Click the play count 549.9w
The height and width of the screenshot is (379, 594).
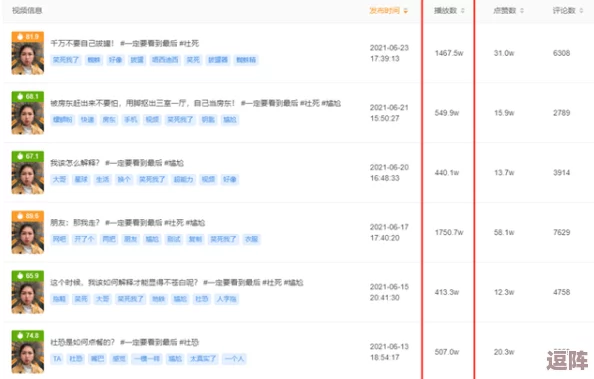coord(447,113)
